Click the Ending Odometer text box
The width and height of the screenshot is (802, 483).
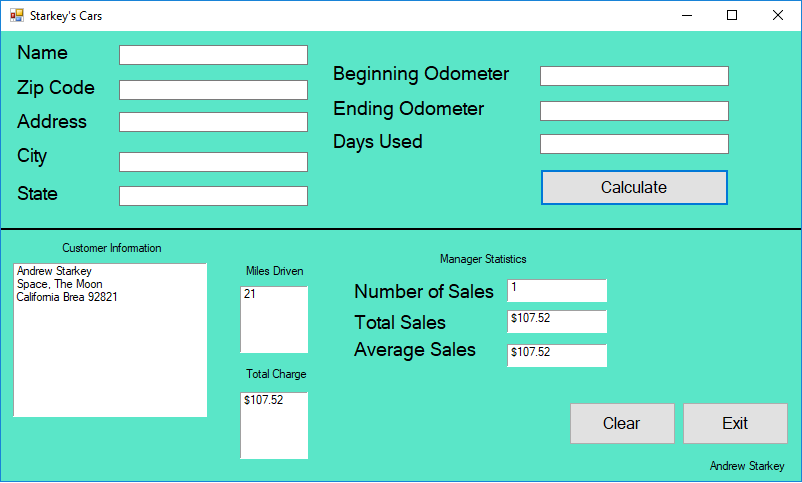634,111
